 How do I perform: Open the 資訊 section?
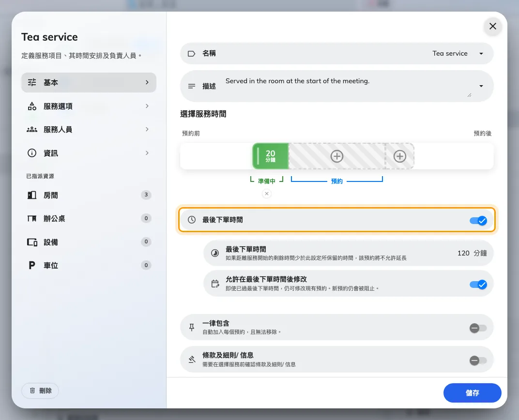click(x=89, y=153)
